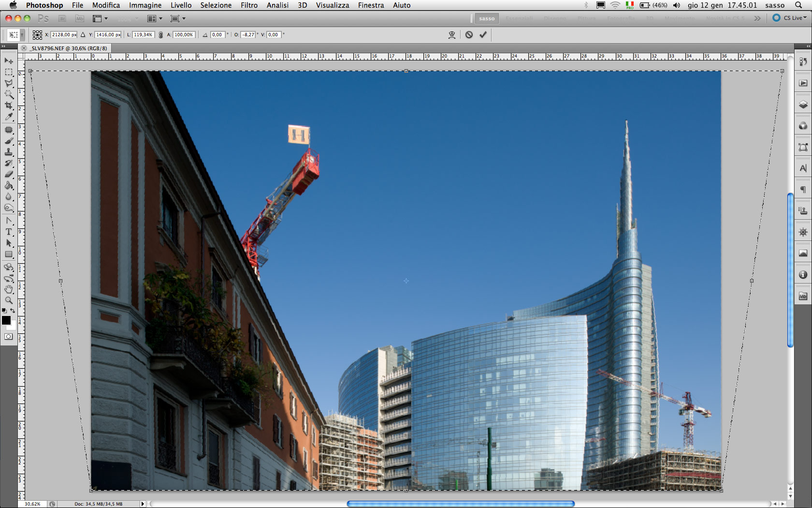Viewport: 812px width, 508px height.
Task: Click the width L percentage field
Action: click(143, 35)
